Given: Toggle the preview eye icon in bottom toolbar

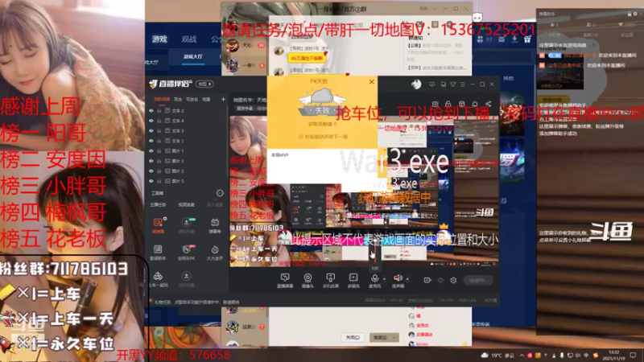Looking at the screenshot, I should click(440, 280).
